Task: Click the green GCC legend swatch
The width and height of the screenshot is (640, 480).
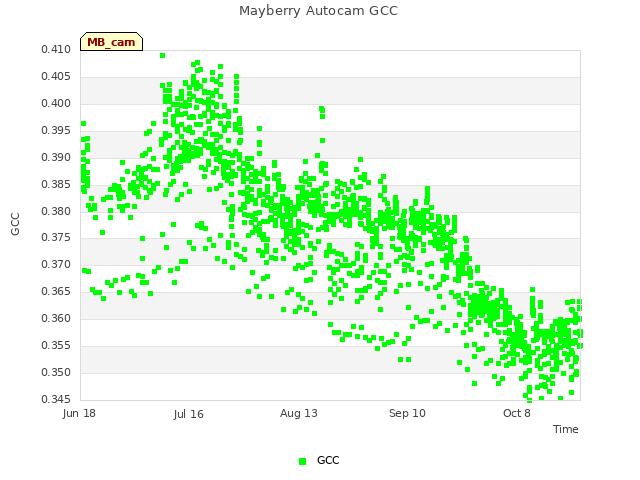Action: [x=302, y=461]
